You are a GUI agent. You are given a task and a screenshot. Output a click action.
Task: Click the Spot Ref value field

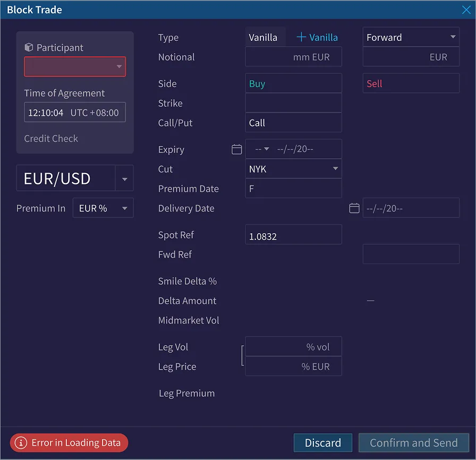point(293,234)
